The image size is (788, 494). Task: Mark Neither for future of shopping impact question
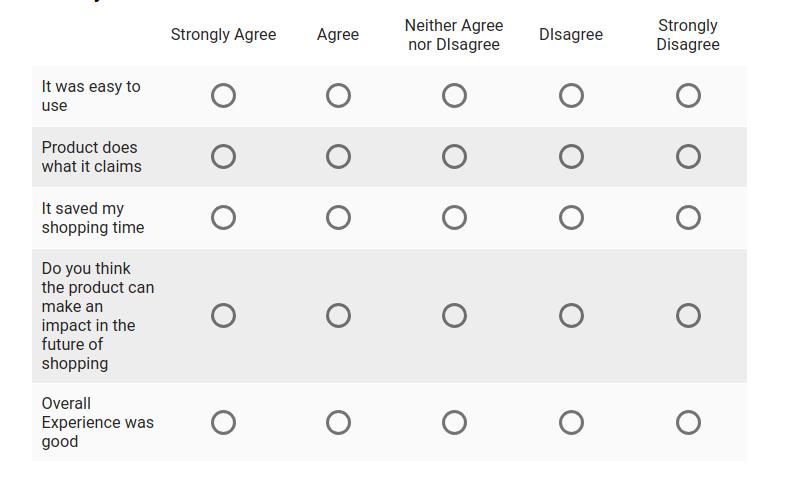pos(454,315)
